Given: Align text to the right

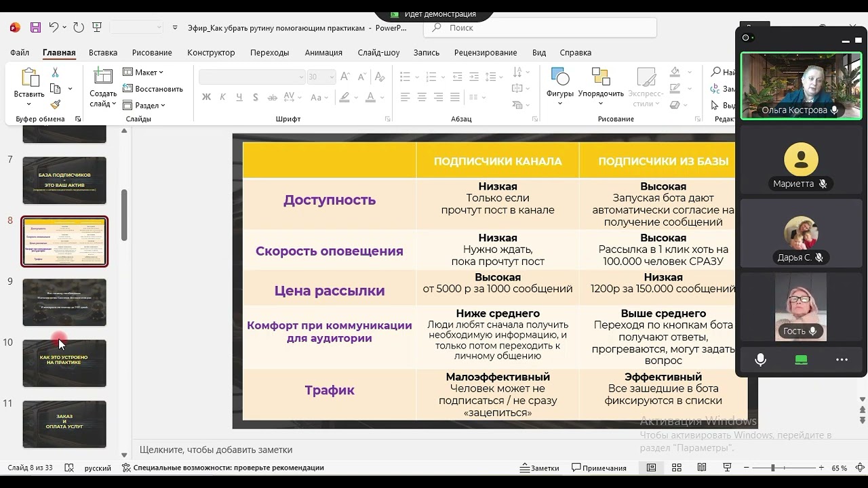Looking at the screenshot, I should pyautogui.click(x=439, y=97).
